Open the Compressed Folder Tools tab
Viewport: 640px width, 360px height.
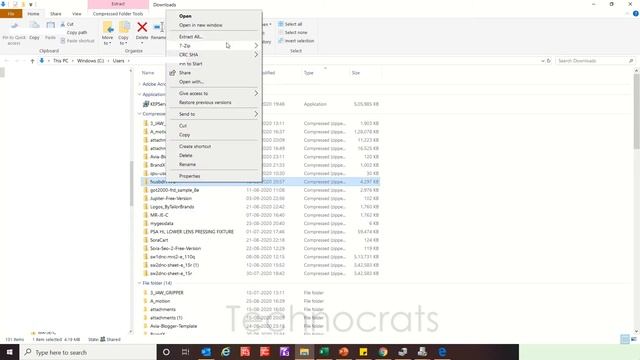[118, 14]
